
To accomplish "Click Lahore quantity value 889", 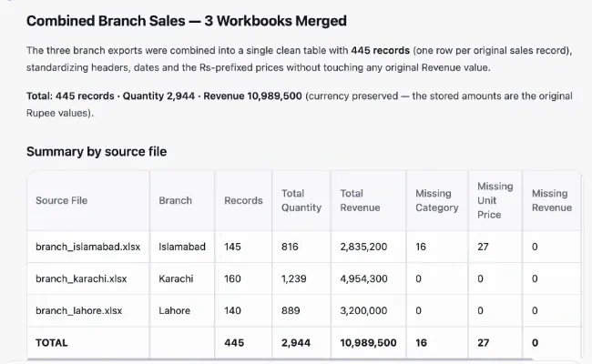I will click(291, 311).
